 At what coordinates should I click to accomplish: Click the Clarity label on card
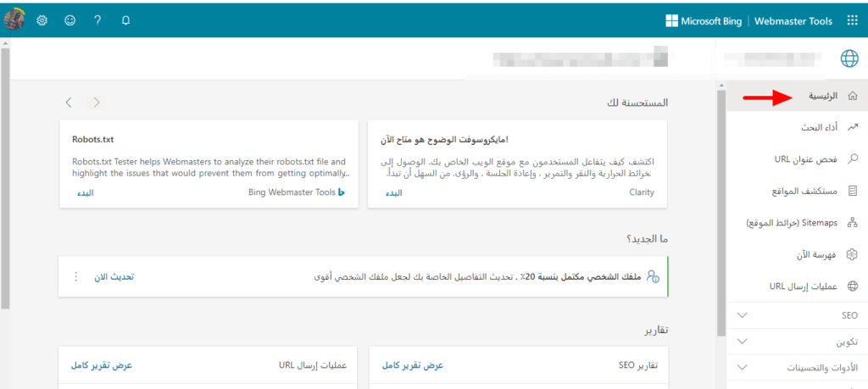click(642, 192)
